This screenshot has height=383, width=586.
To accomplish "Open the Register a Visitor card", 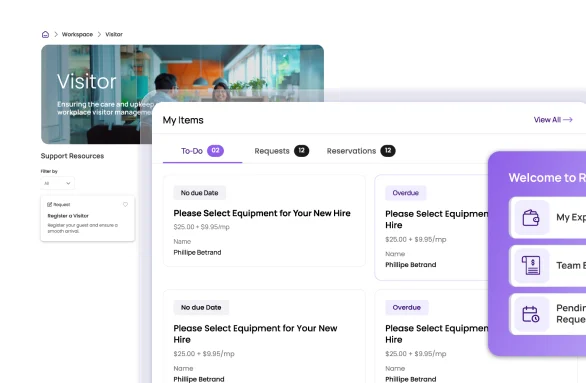I will (88, 219).
